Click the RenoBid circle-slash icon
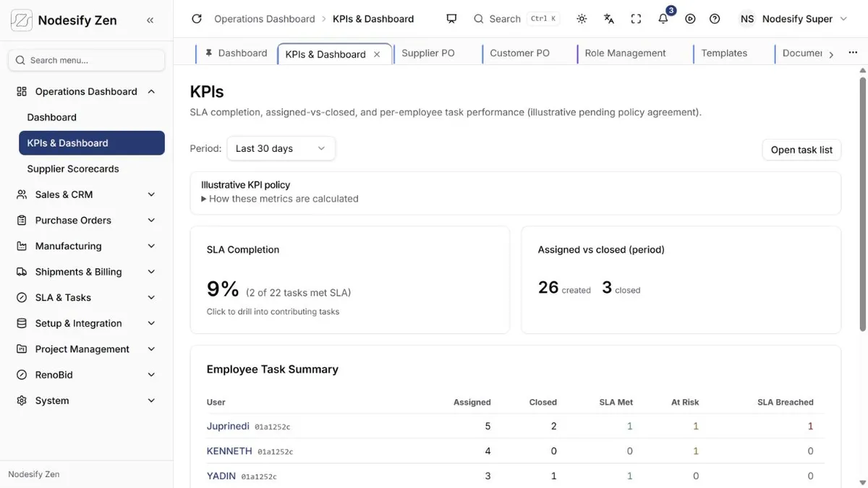Image resolution: width=868 pixels, height=488 pixels. (x=22, y=374)
